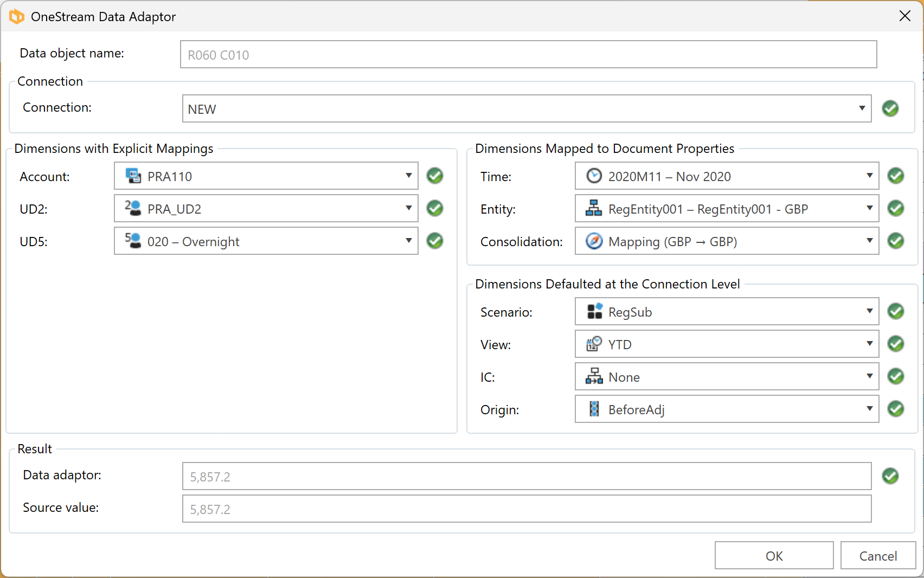Click the View icon beside YTD

(594, 344)
